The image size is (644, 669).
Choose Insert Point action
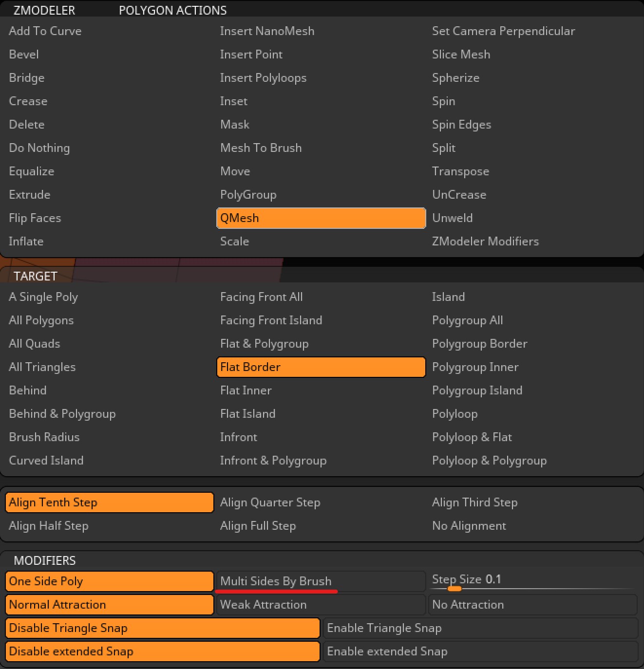click(251, 54)
